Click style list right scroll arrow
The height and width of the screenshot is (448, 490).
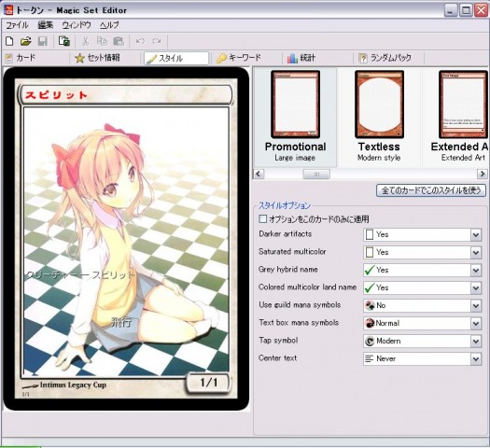point(483,174)
